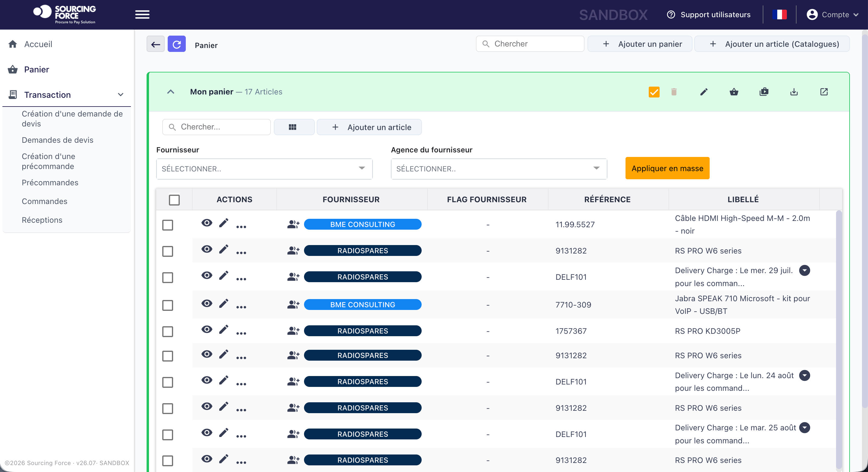This screenshot has width=868, height=472.
Task: Download the basket via download icon
Action: pyautogui.click(x=794, y=92)
